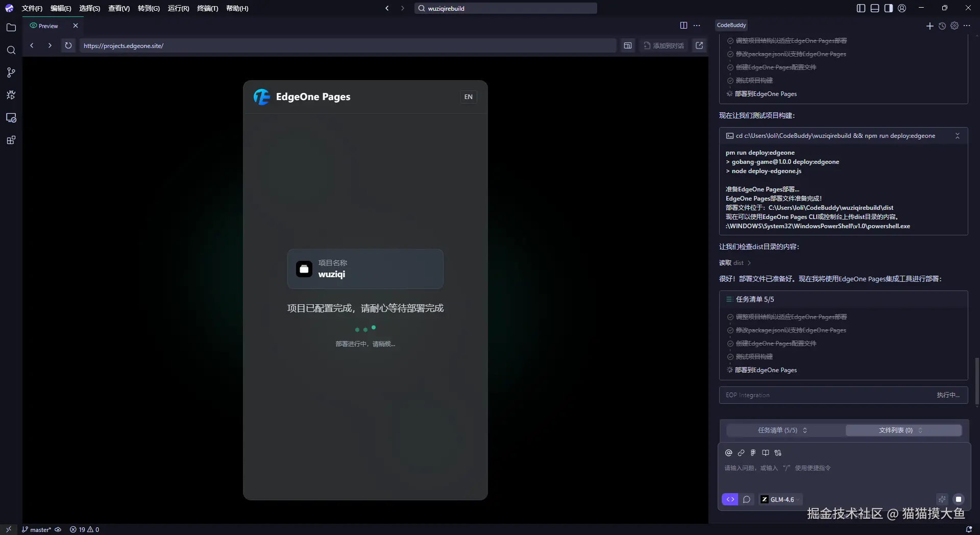Toggle the primary sidebar layout
The image size is (980, 535).
(x=861, y=8)
